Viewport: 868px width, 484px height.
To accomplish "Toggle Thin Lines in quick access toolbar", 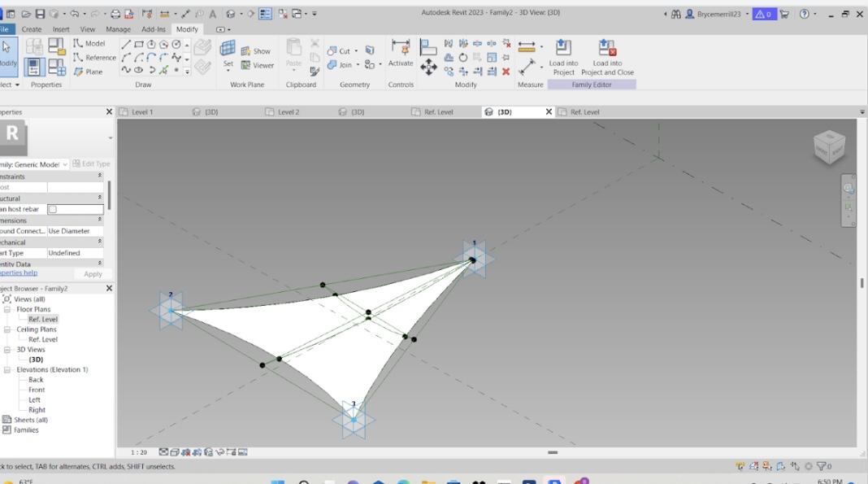I will [265, 14].
